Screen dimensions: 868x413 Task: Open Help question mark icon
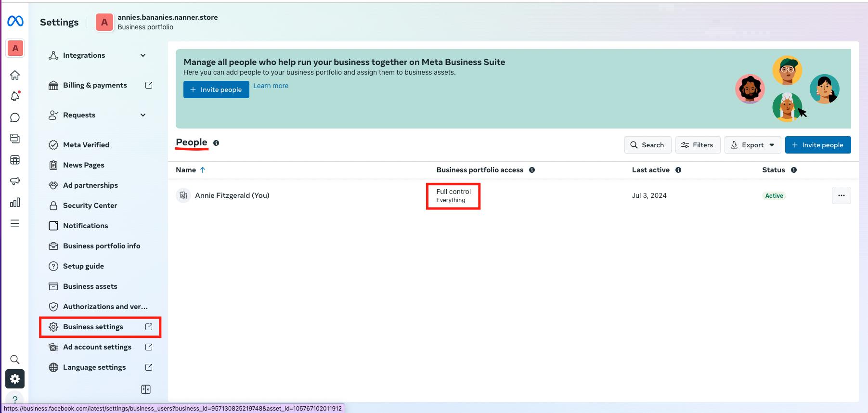click(x=15, y=400)
